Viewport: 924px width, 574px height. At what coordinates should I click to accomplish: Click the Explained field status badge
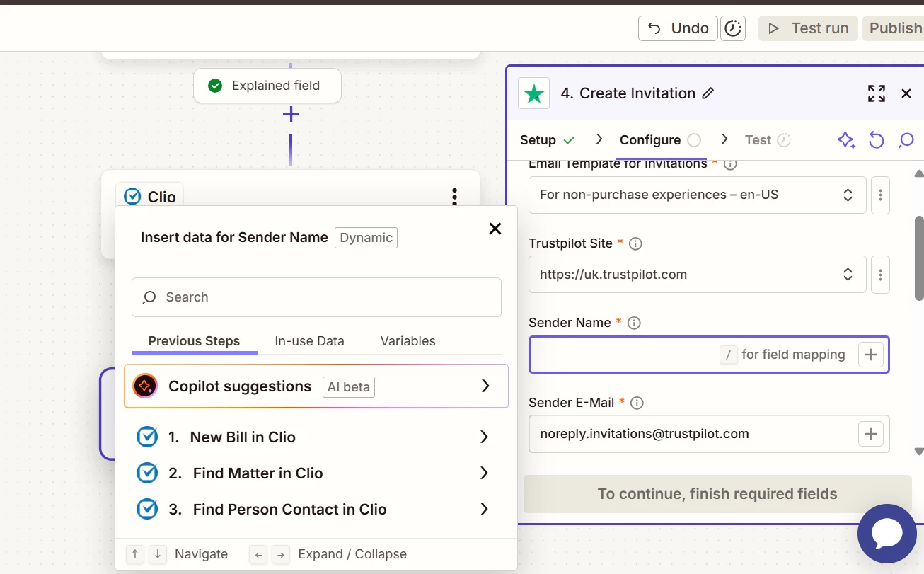pos(267,86)
